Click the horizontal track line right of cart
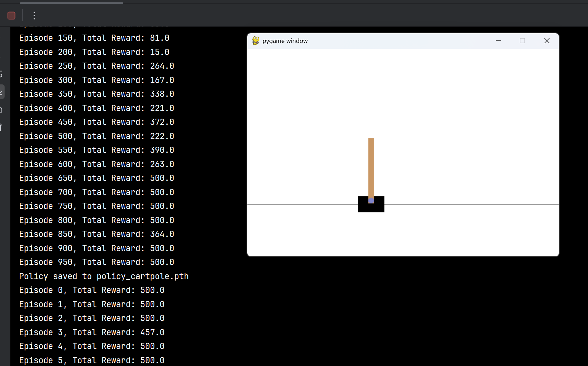Viewport: 588px width, 366px height. point(471,204)
